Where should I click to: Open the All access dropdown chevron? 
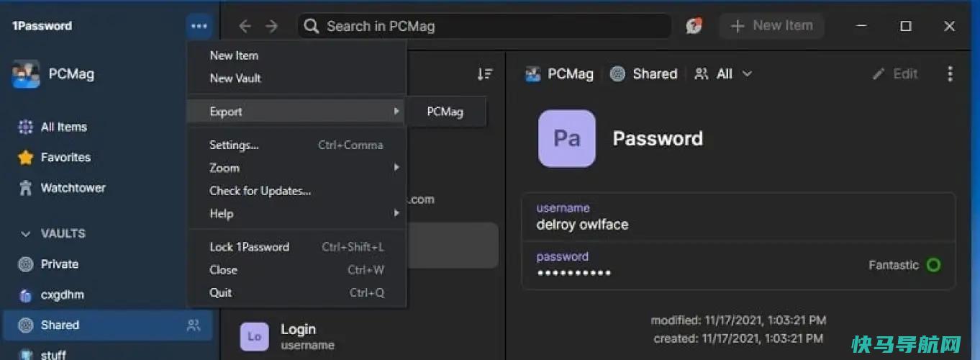(747, 74)
